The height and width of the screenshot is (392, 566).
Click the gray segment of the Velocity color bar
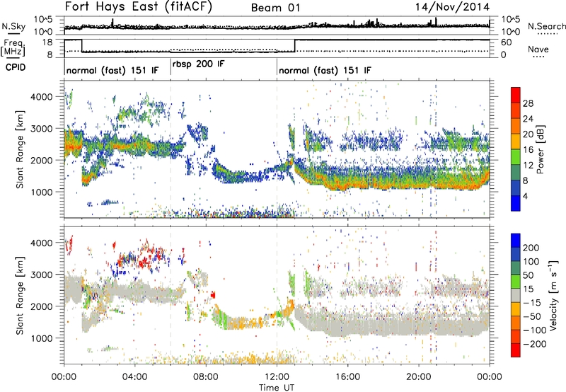516,296
